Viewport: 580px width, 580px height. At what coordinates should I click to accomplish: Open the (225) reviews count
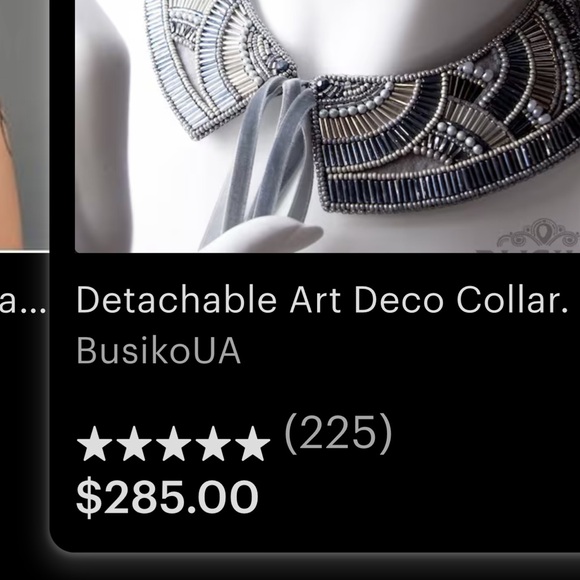tap(338, 433)
